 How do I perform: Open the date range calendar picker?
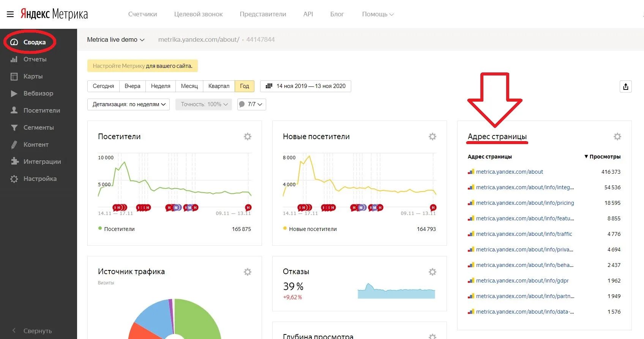pos(306,86)
